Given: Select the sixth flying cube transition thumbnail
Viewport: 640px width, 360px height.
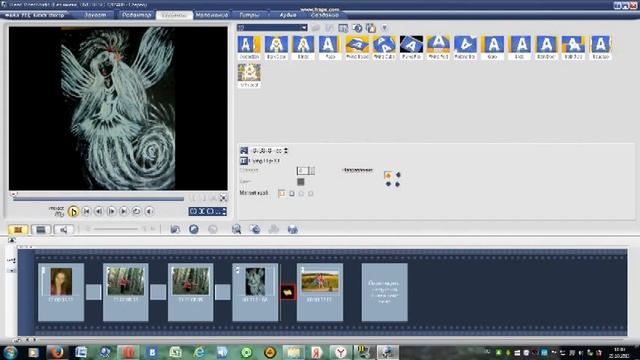Looking at the screenshot, I should [384, 47].
